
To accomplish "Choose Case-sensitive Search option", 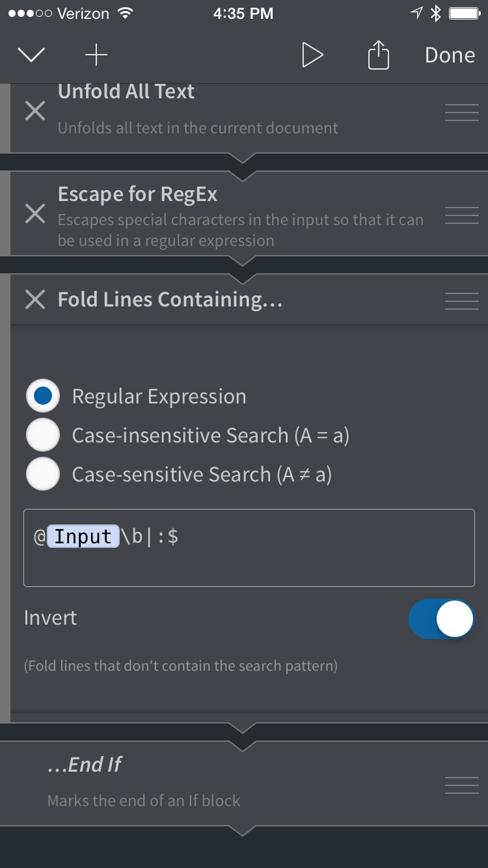I will tap(43, 474).
